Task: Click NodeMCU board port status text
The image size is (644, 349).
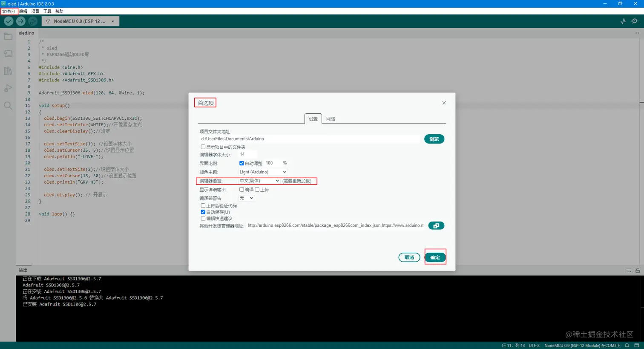Action: pos(582,346)
